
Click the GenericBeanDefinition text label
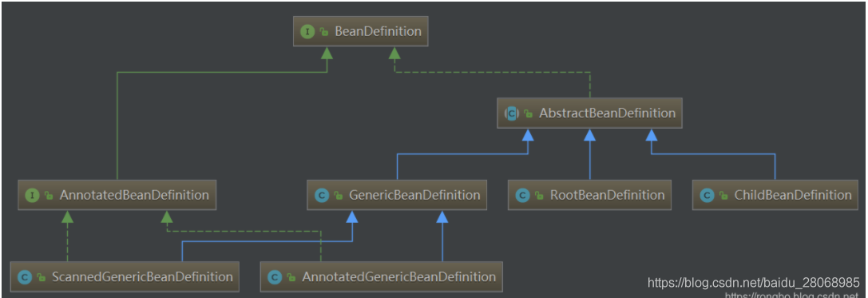pyautogui.click(x=414, y=195)
